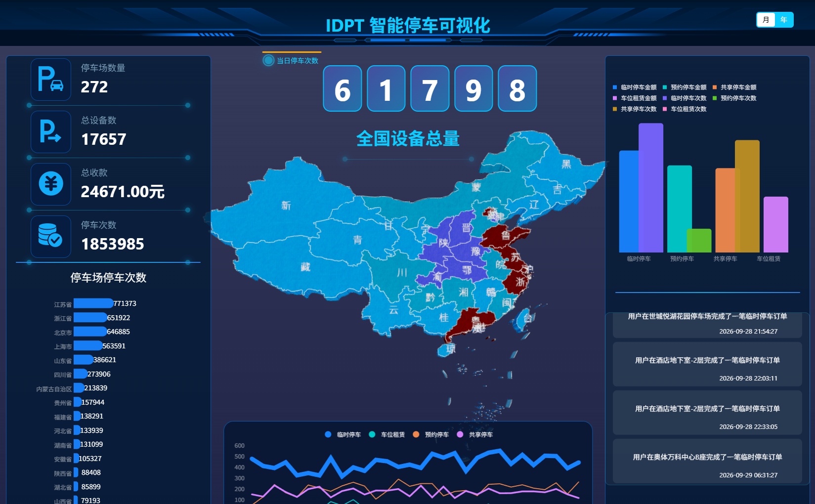Switch the view to 月 (month)
The height and width of the screenshot is (504, 815).
point(766,20)
